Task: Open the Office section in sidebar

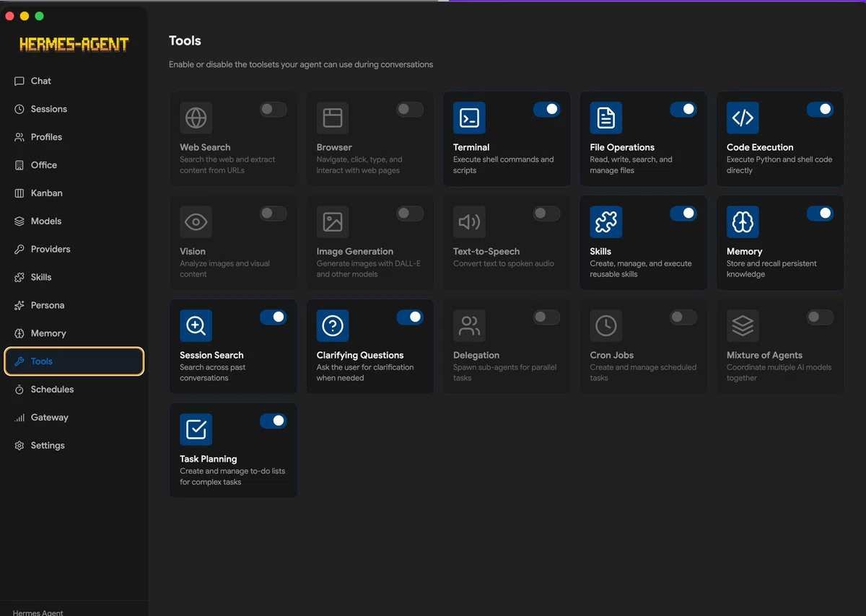Action: pos(74,165)
